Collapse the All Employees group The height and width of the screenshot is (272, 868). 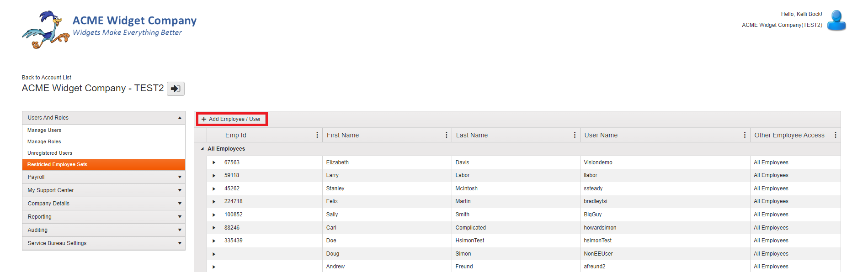[x=202, y=149]
